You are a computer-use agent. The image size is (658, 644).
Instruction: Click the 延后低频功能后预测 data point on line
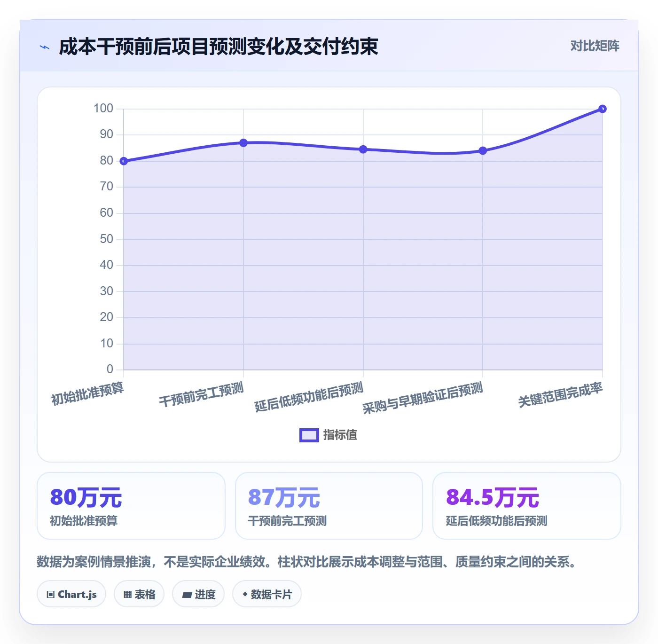coord(363,149)
